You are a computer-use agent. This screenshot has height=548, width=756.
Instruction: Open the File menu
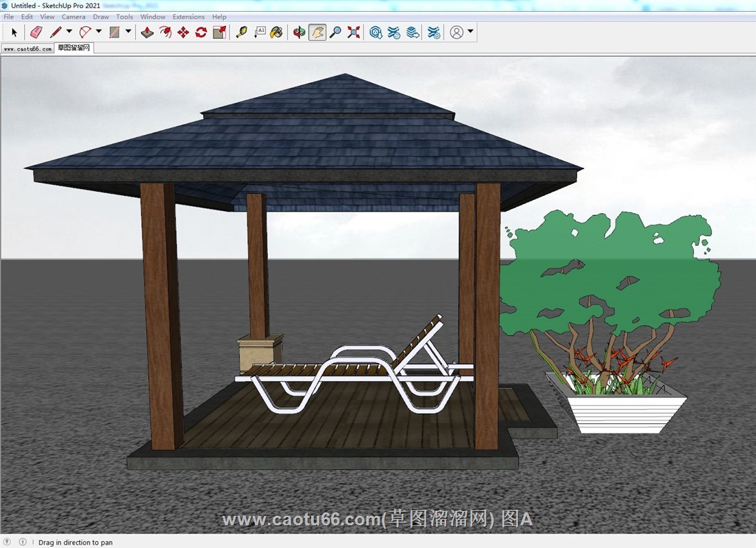9,16
